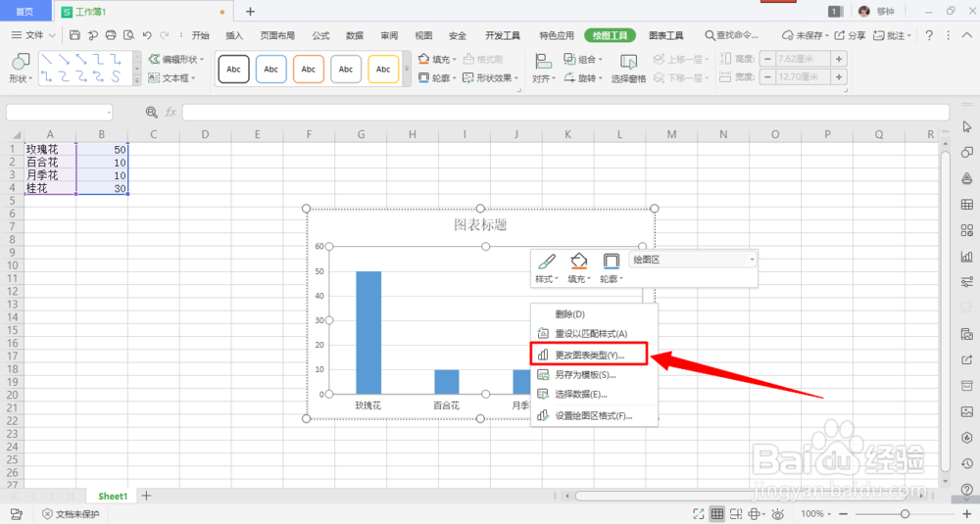Choose 删除(D) in context menu
Viewport: 980px width, 524px height.
point(594,314)
